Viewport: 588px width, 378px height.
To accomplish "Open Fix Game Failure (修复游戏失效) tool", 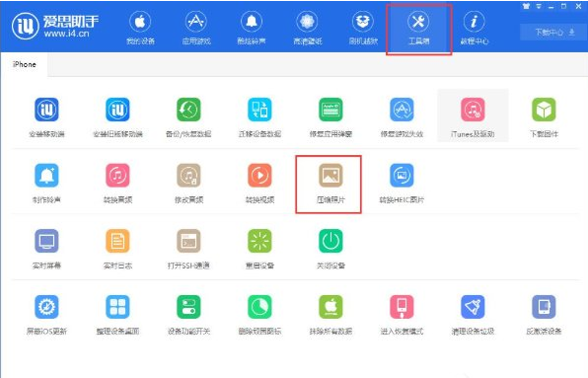I will click(x=402, y=117).
